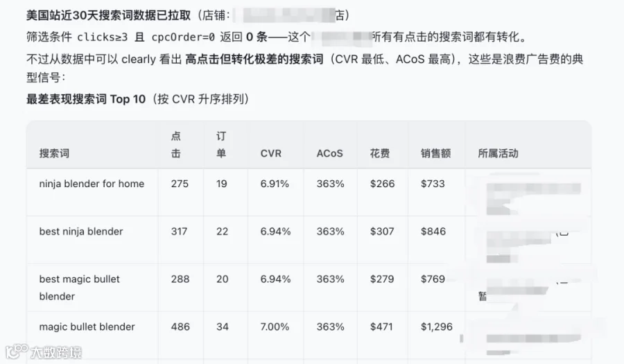The width and height of the screenshot is (624, 364).
Task: Click the $1,296 sales value
Action: 437,327
